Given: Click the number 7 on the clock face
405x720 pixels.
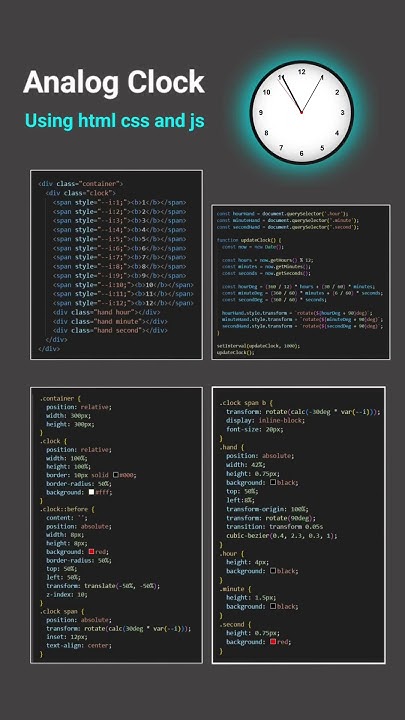Looking at the screenshot, I should tap(281, 148).
